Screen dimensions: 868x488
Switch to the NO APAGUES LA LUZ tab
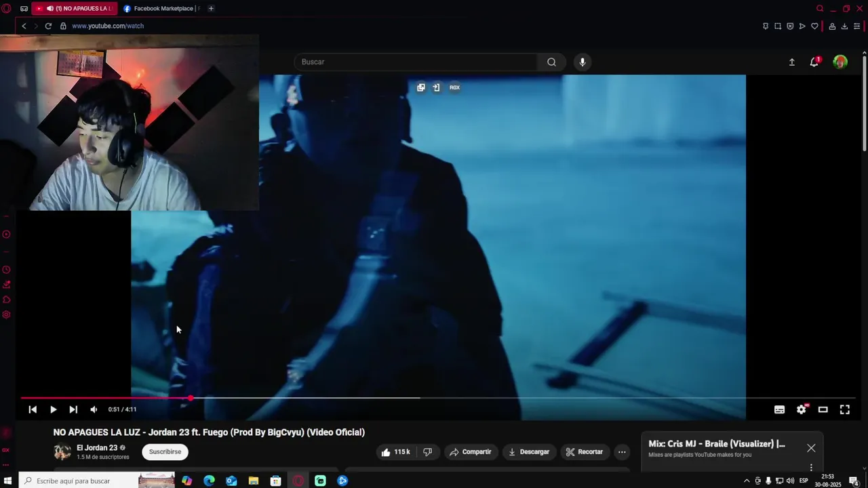click(x=75, y=8)
